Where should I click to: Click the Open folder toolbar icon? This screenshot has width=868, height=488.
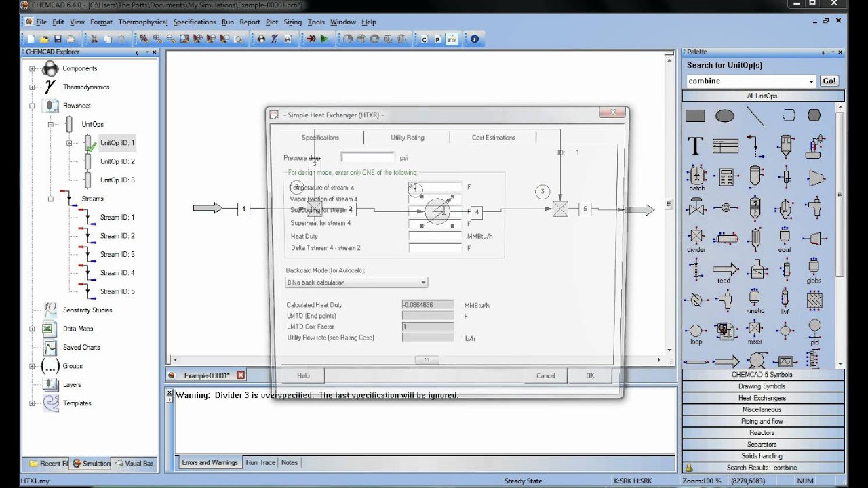pyautogui.click(x=44, y=39)
